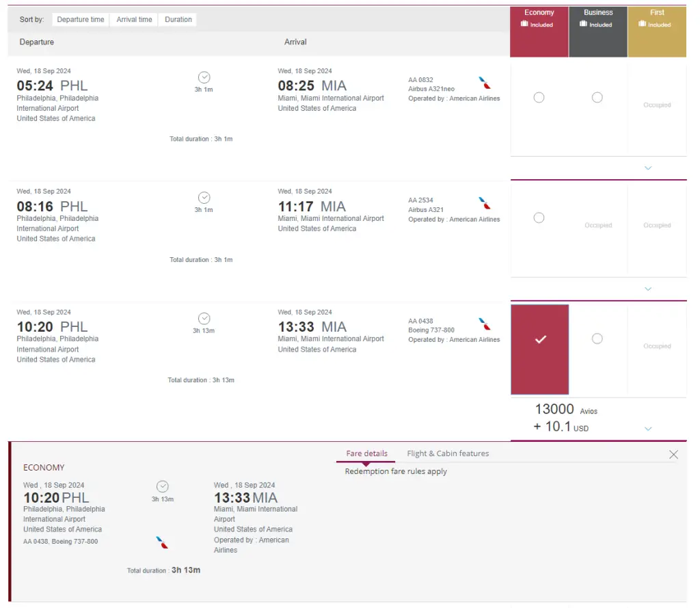The width and height of the screenshot is (700, 608).
Task: Close the Economy fare details panel
Action: coord(673,455)
